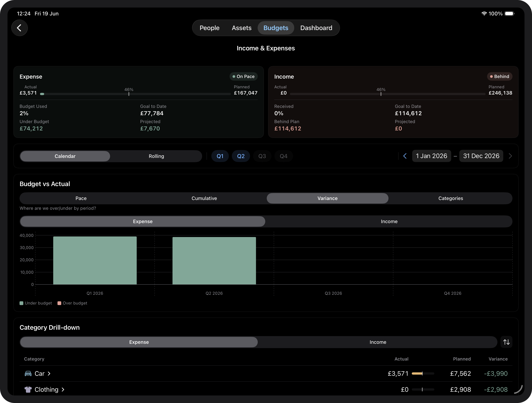Click the t-shirt icon in the Clothing row
Viewport: 532px width, 403px height.
pyautogui.click(x=28, y=389)
